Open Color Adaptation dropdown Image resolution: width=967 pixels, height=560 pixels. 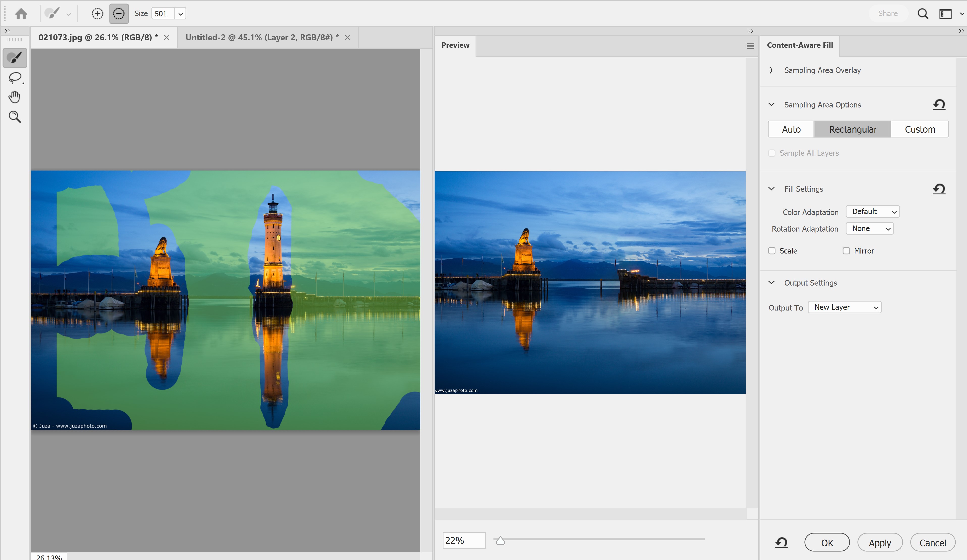872,212
